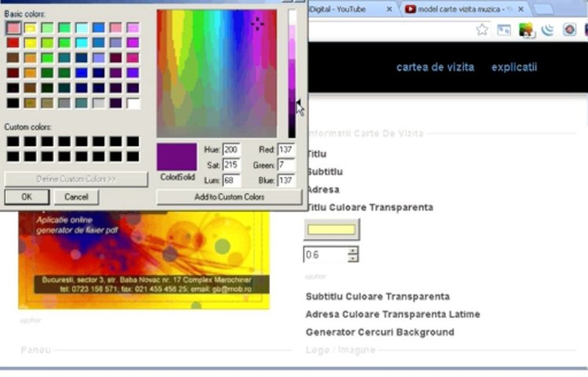Expand 'Adresa Culoare Transparenta Latime' section
Image resolution: width=588 pixels, height=377 pixels.
pyautogui.click(x=393, y=314)
